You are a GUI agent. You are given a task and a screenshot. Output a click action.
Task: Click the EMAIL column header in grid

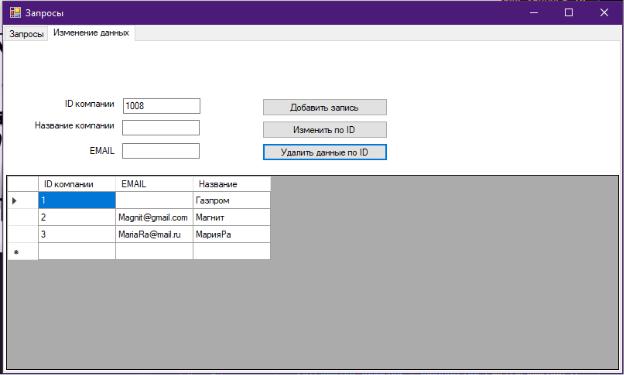click(x=154, y=184)
